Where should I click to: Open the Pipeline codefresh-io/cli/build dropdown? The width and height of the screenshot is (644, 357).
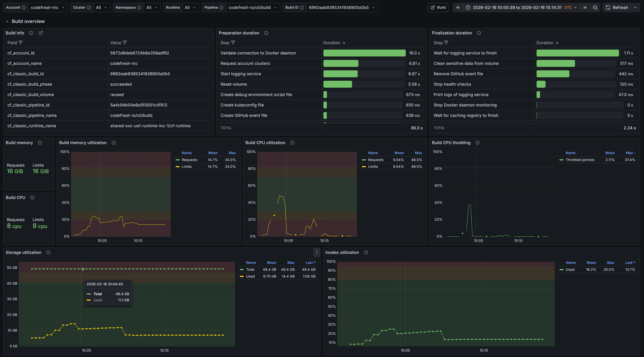pos(253,7)
